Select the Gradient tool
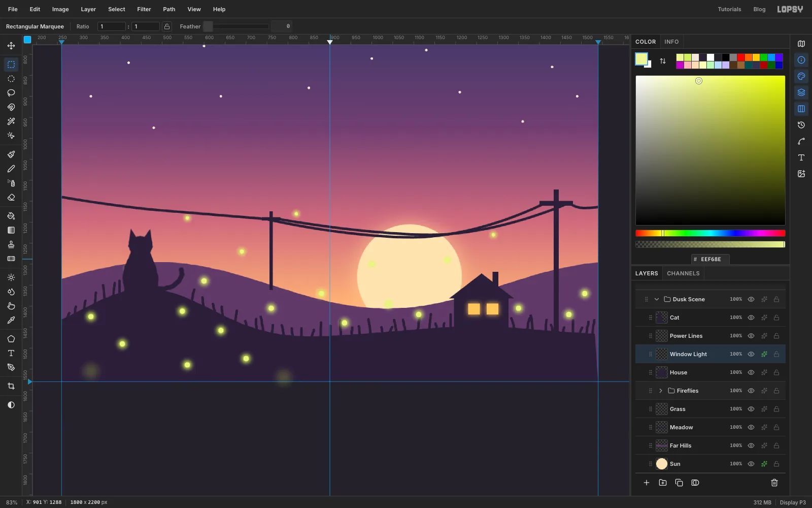The width and height of the screenshot is (812, 508). click(x=11, y=230)
